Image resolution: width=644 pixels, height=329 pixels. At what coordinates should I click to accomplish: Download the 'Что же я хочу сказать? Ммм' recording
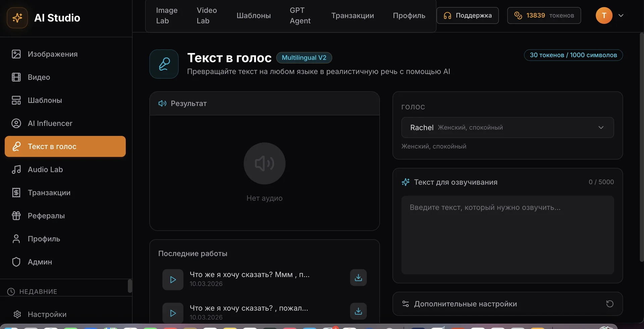pyautogui.click(x=358, y=278)
